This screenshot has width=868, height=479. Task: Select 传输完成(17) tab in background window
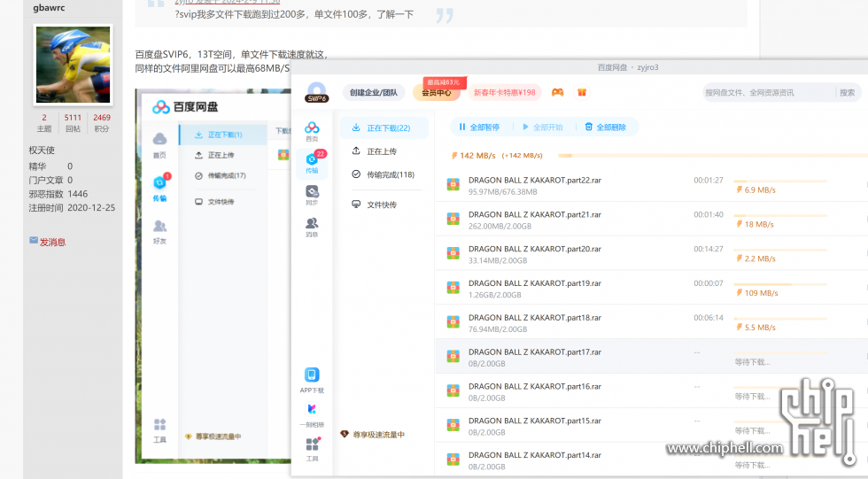tap(223, 176)
